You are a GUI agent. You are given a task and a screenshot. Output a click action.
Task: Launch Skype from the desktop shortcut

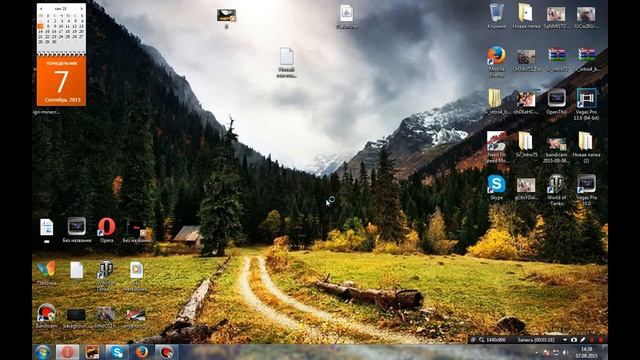(x=496, y=184)
